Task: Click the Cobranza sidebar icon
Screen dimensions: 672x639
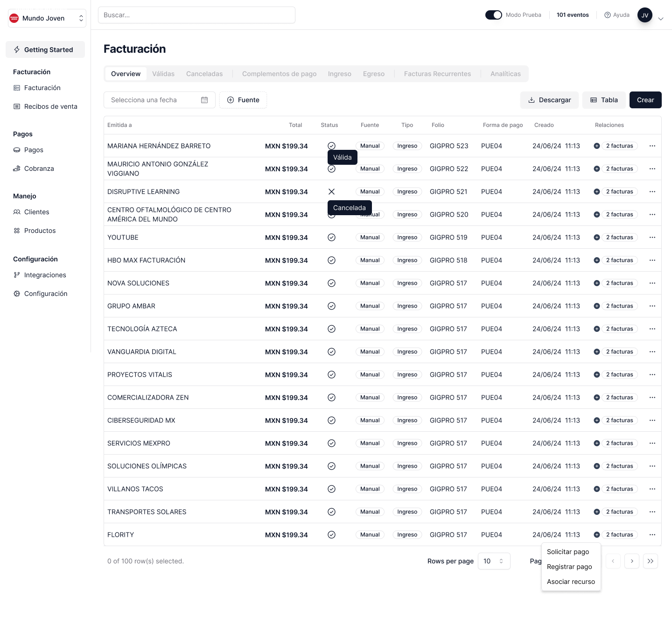Action: point(17,169)
